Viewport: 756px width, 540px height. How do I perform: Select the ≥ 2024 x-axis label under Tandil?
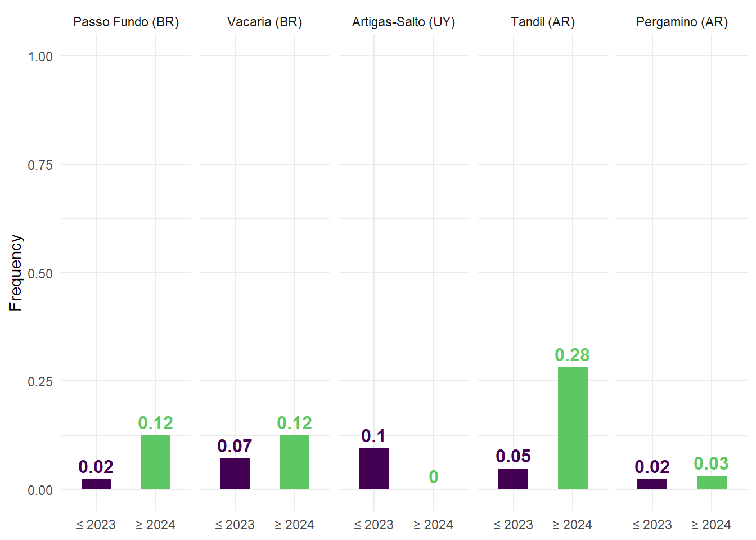[572, 525]
